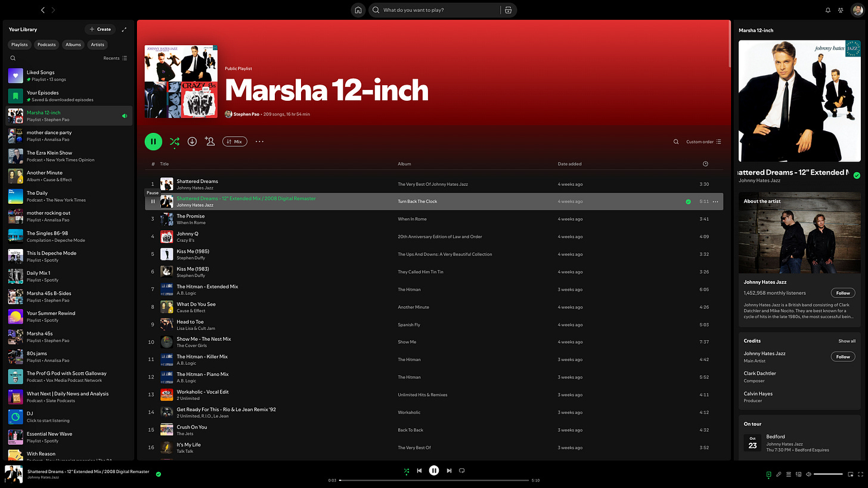Screen dimensions: 868x488
Task: Switch to the Podcasts library filter
Action: (x=46, y=44)
